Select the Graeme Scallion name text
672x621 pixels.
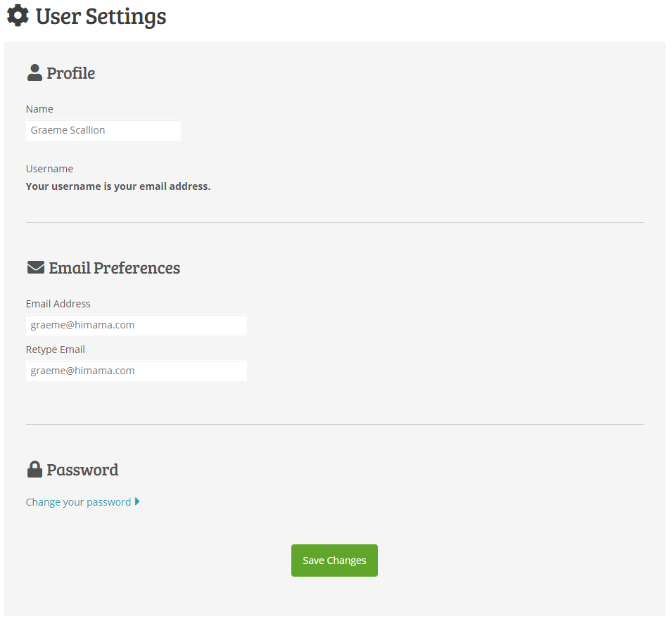(67, 130)
